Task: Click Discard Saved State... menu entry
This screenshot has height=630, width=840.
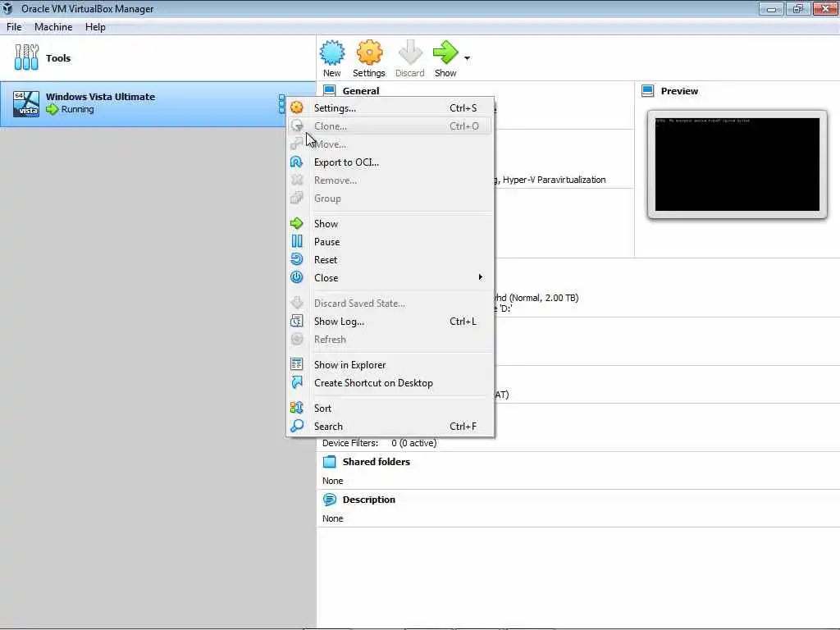Action: [x=390, y=304]
